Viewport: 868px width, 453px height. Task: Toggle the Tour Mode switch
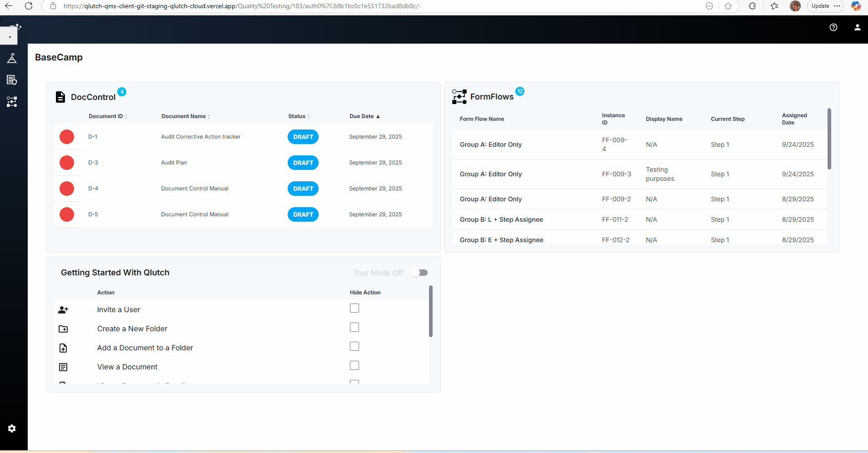pos(419,273)
